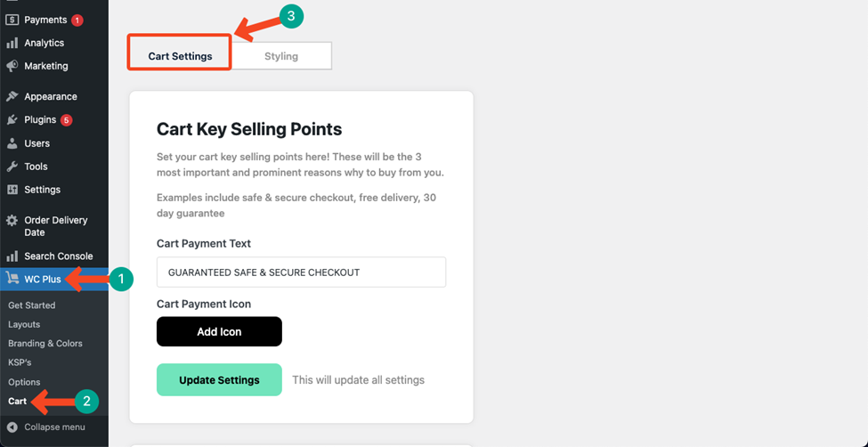Focus the Cart Payment Text field

coord(301,272)
